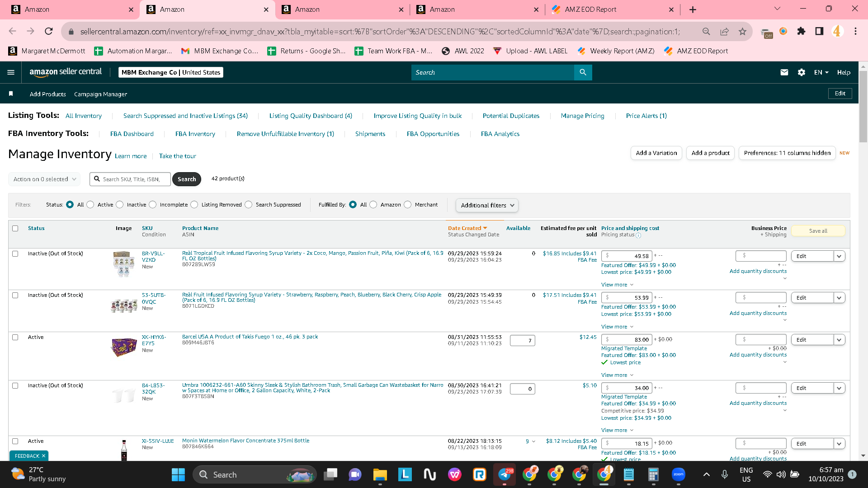Image resolution: width=868 pixels, height=488 pixels.
Task: Expand View more for Takis Fuego row
Action: point(617,375)
